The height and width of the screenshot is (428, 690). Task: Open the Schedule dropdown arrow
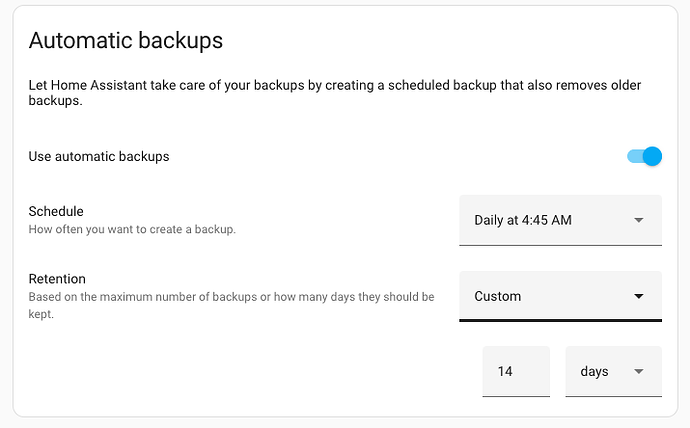(639, 220)
